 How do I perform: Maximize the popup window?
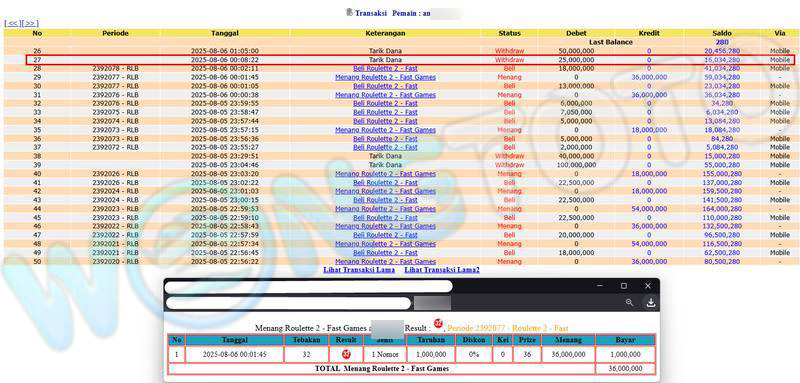click(x=623, y=286)
